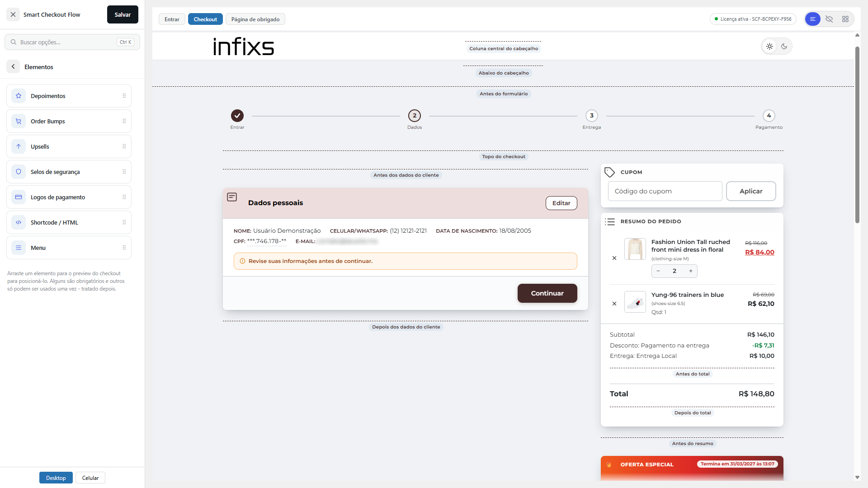Go back from Elementos panel
The width and height of the screenshot is (868, 488).
(13, 66)
